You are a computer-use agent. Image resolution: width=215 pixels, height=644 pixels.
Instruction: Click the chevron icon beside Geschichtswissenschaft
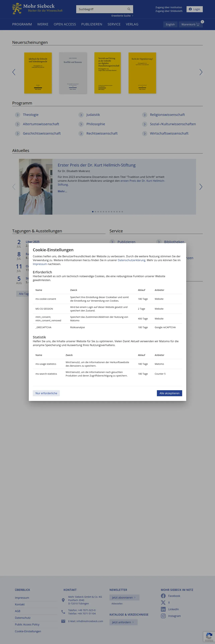[x=18, y=134]
